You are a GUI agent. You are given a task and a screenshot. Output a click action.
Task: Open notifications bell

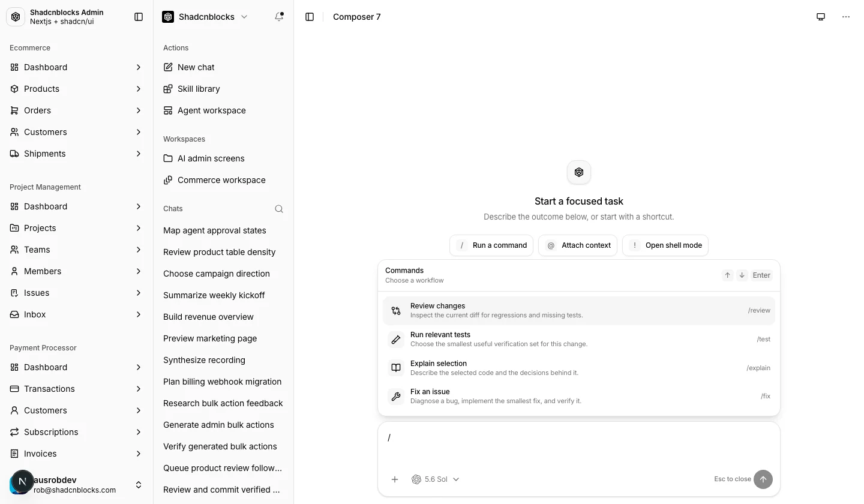point(279,17)
